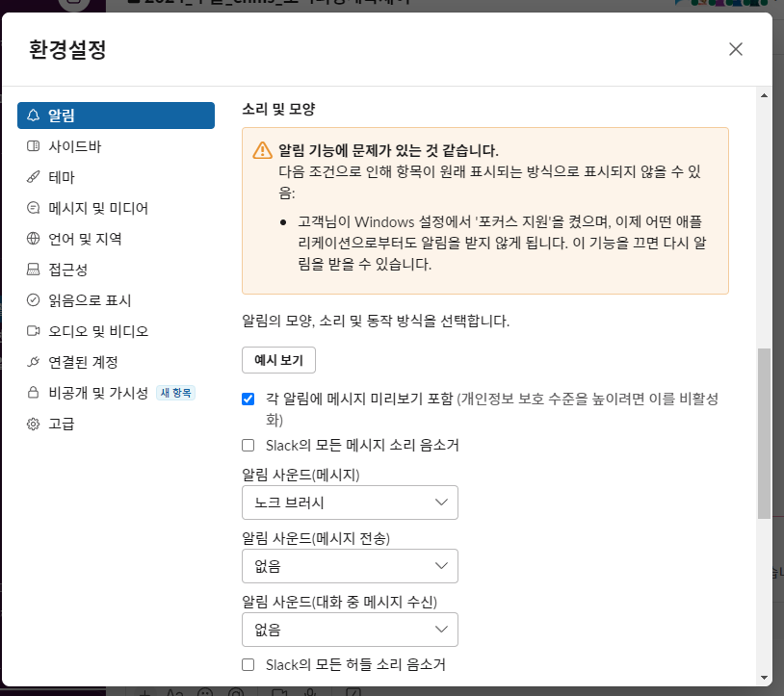
Task: Enable Slack의 모든 허들 소리 음소거 checkbox
Action: coord(248,664)
